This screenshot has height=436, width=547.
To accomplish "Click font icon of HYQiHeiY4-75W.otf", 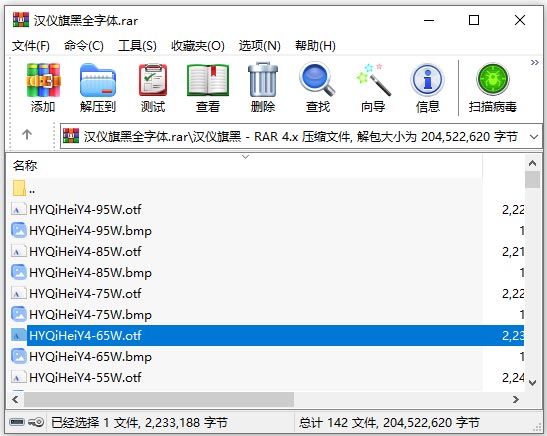I will [18, 294].
